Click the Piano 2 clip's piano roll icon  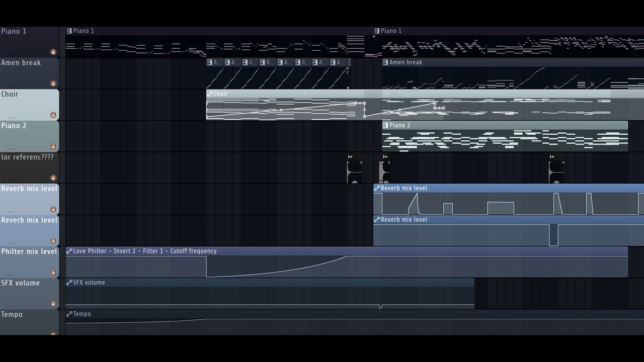pos(385,125)
